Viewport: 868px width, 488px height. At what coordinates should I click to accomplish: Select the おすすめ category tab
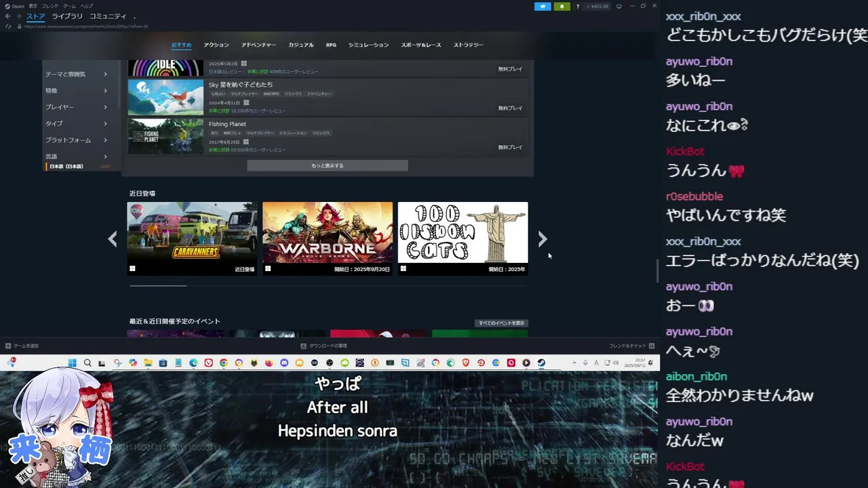tap(182, 45)
